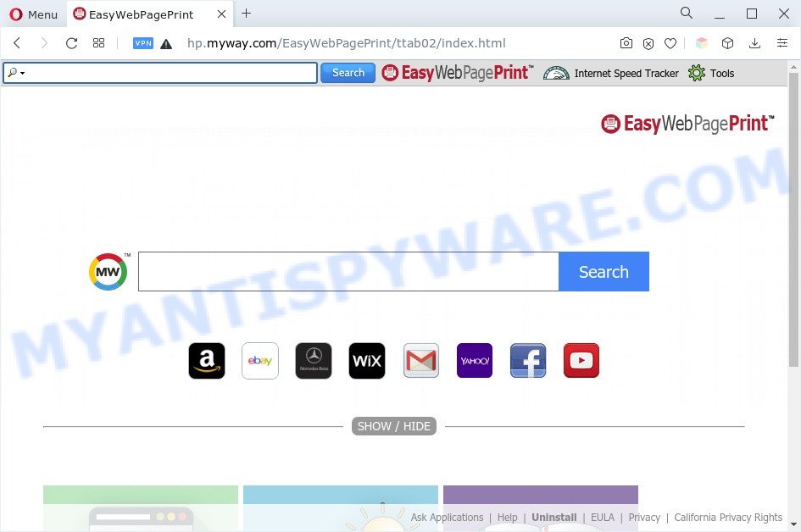801x532 pixels.
Task: Click the EasyWebPagePrint toolbar logo
Action: tap(457, 73)
